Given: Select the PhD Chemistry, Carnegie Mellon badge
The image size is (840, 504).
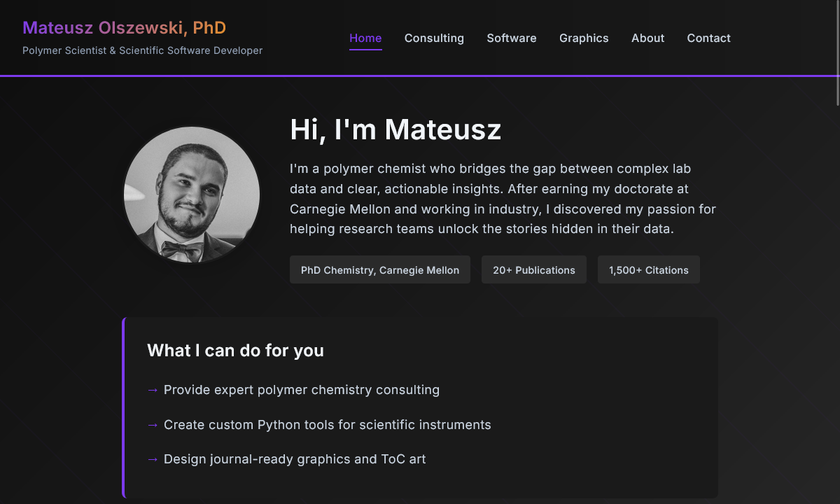Looking at the screenshot, I should tap(379, 269).
